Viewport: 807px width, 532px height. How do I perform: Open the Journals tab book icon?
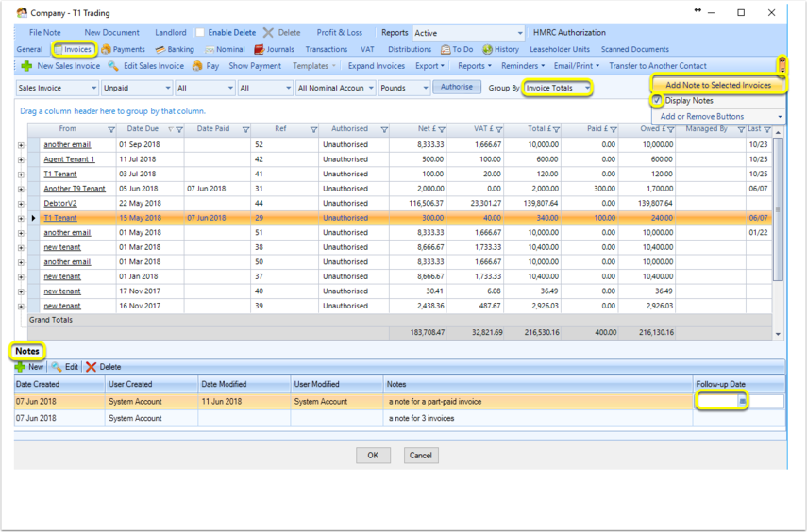(x=260, y=49)
